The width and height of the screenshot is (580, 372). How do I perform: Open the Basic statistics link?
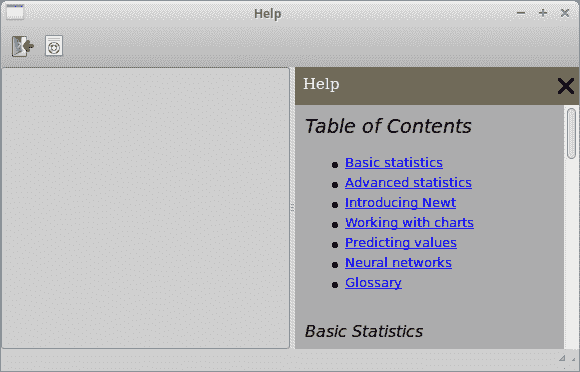[394, 163]
